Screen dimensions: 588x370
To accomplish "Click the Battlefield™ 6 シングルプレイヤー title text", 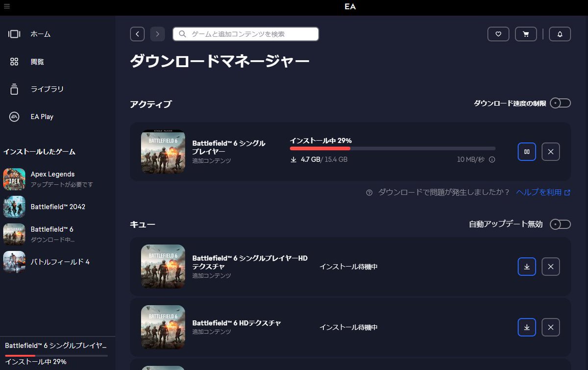I will pos(229,147).
